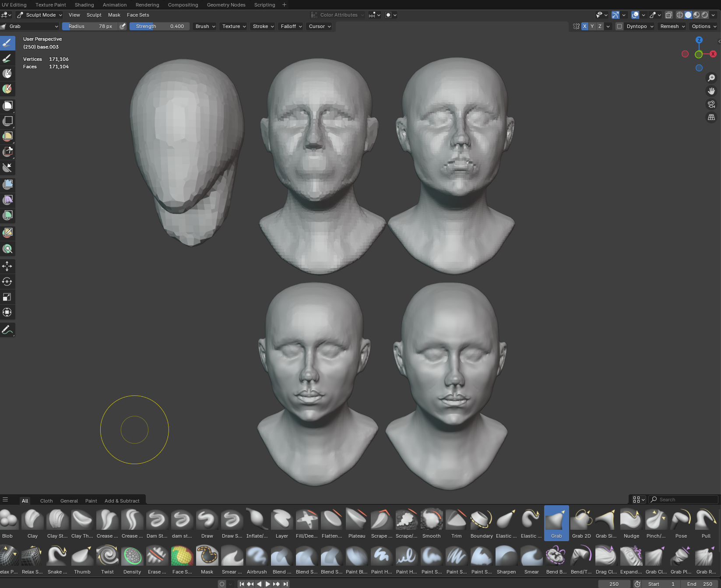The image size is (721, 588).
Task: Toggle Y axis symmetry
Action: coord(592,26)
